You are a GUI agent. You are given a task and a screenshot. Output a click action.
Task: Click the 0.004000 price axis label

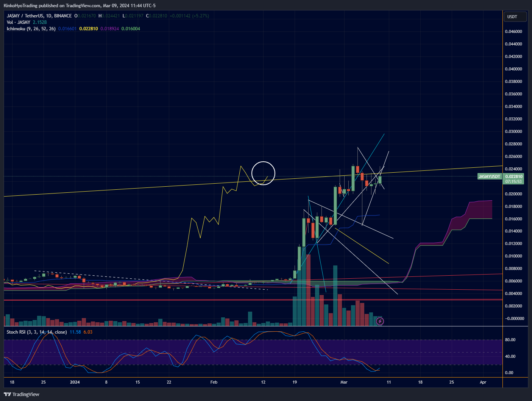pyautogui.click(x=513, y=293)
